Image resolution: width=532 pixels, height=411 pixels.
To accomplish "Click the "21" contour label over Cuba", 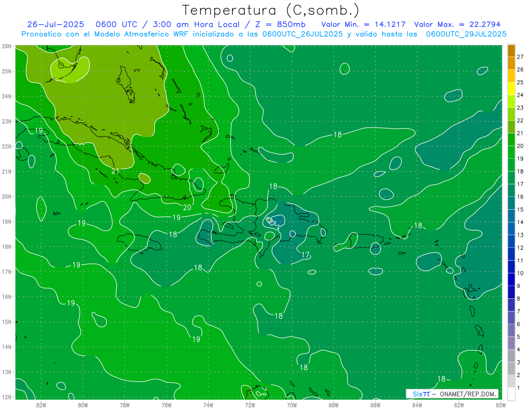I will point(116,171).
